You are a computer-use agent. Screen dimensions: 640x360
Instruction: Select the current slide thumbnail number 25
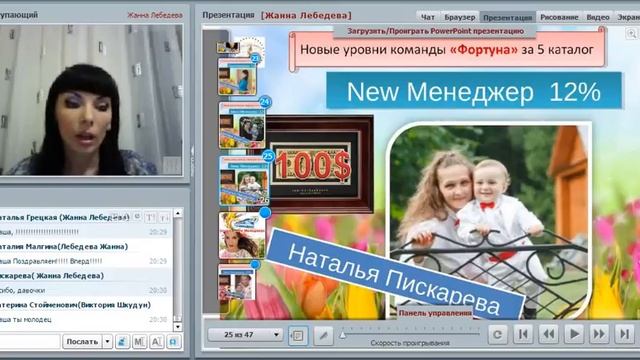point(244,181)
